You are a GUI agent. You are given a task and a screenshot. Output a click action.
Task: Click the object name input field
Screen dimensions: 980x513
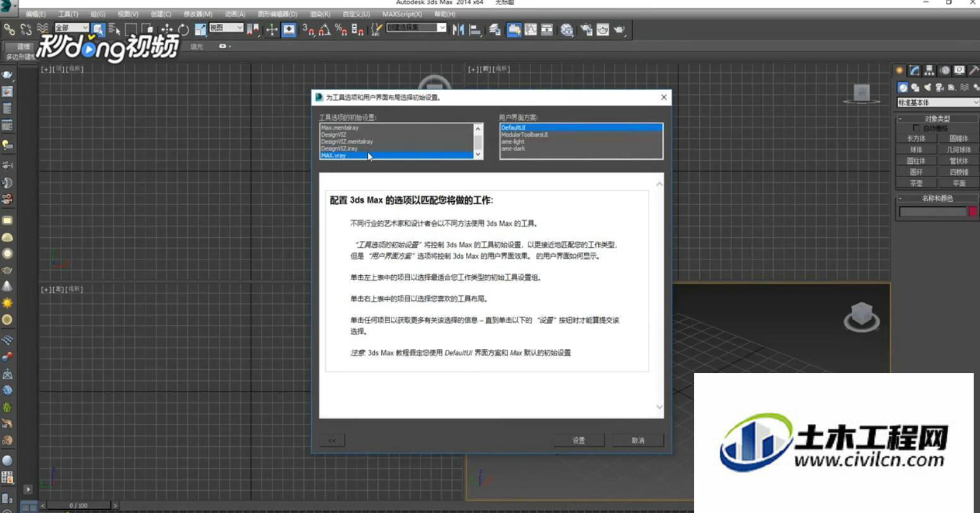click(x=933, y=212)
